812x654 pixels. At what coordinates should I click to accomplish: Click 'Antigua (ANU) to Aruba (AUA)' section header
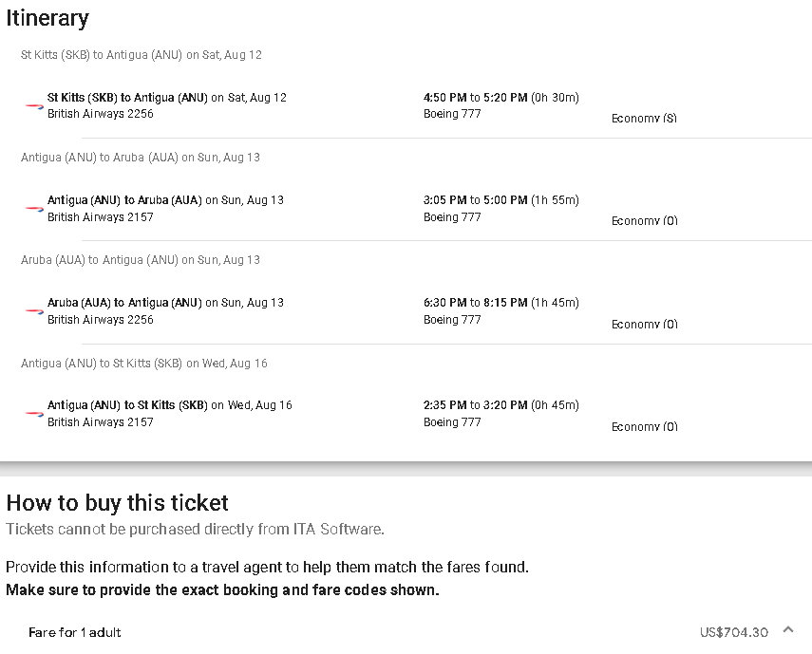pyautogui.click(x=141, y=158)
